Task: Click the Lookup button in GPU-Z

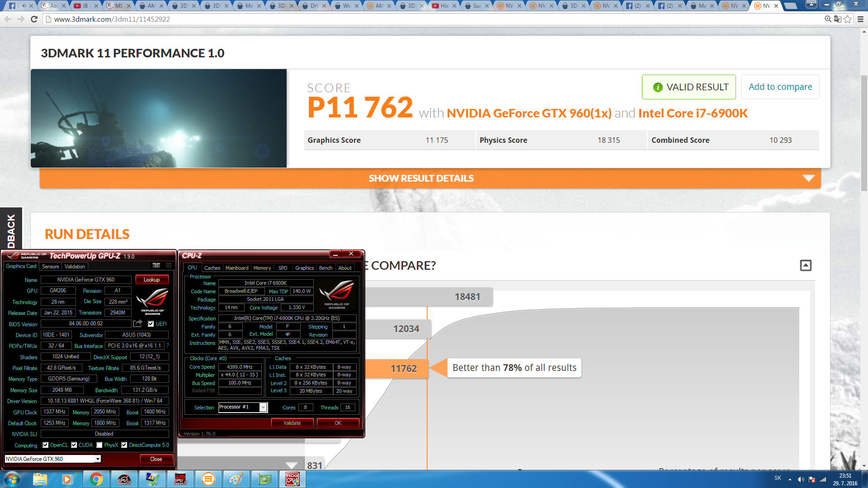Action: [x=152, y=280]
